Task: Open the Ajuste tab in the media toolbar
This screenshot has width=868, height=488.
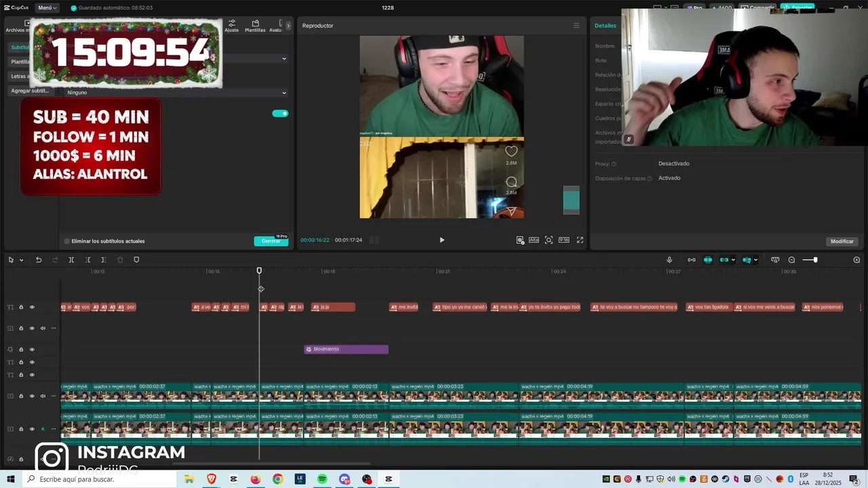Action: 232,26
